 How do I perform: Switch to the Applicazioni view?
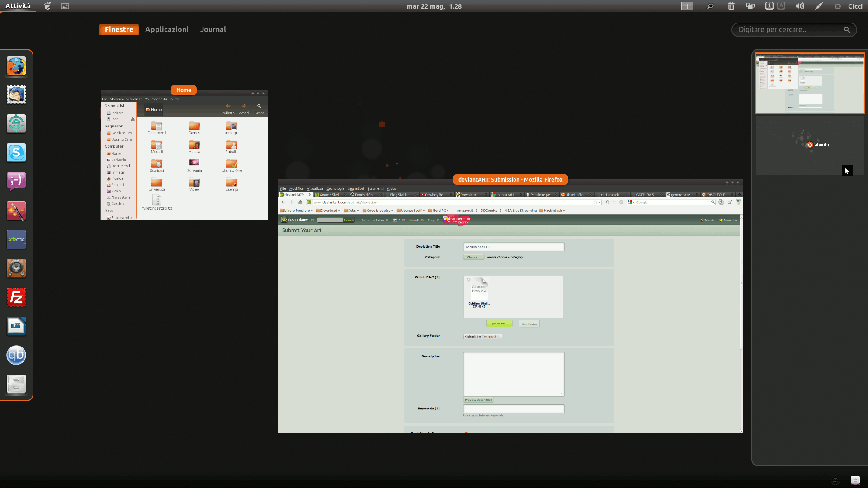point(166,29)
